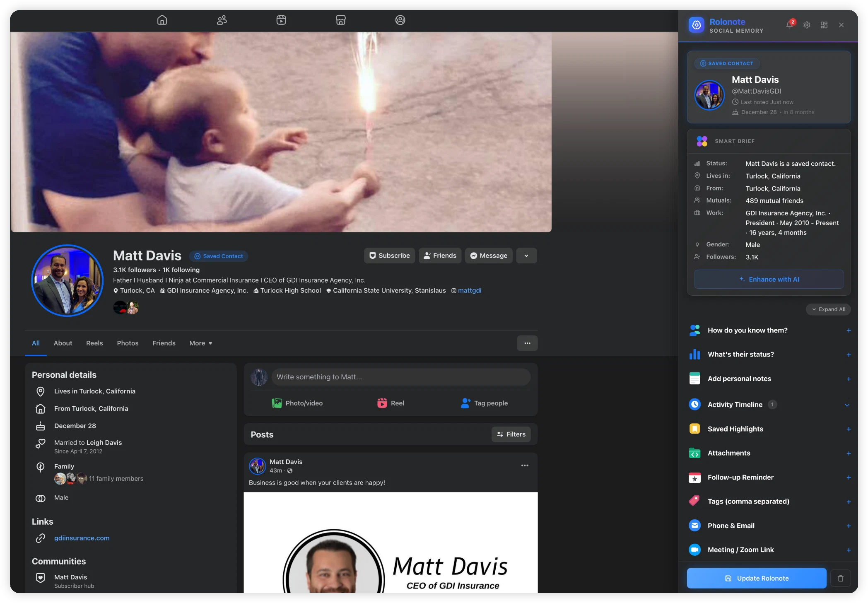Expand Phone & Email plus button
The width and height of the screenshot is (868, 603).
tap(849, 526)
